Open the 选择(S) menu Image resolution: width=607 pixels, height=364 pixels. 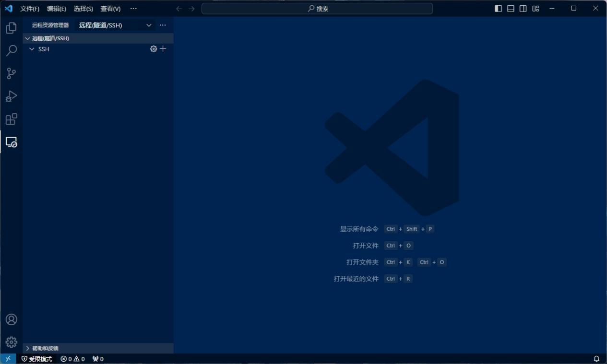click(x=83, y=9)
